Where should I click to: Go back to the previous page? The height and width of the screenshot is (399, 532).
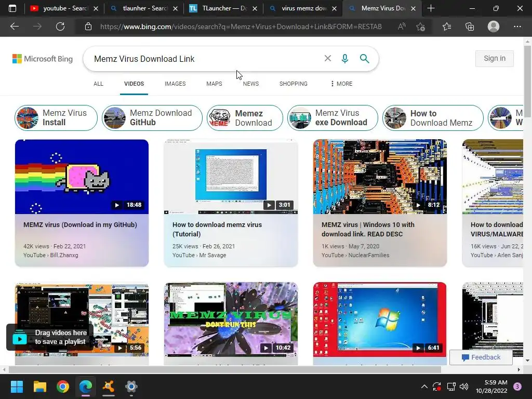point(15,26)
